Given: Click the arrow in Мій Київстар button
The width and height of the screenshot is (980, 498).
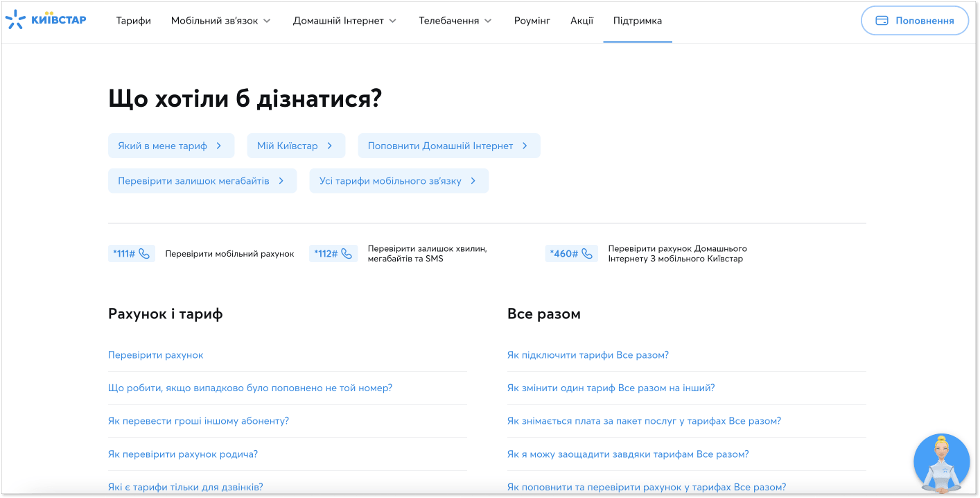Looking at the screenshot, I should point(331,146).
